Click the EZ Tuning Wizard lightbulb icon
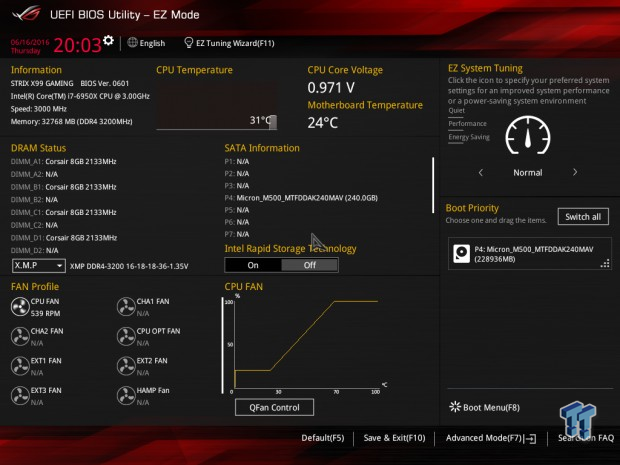This screenshot has height=465, width=620. tap(189, 43)
